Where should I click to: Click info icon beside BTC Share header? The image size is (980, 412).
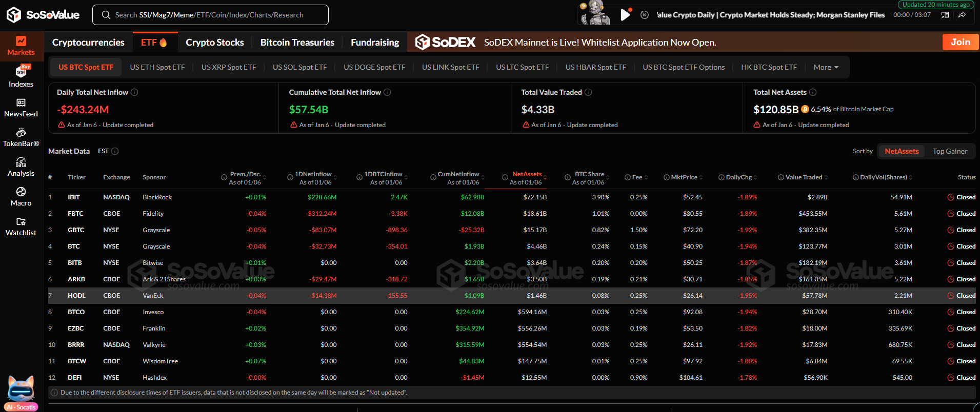pyautogui.click(x=568, y=177)
